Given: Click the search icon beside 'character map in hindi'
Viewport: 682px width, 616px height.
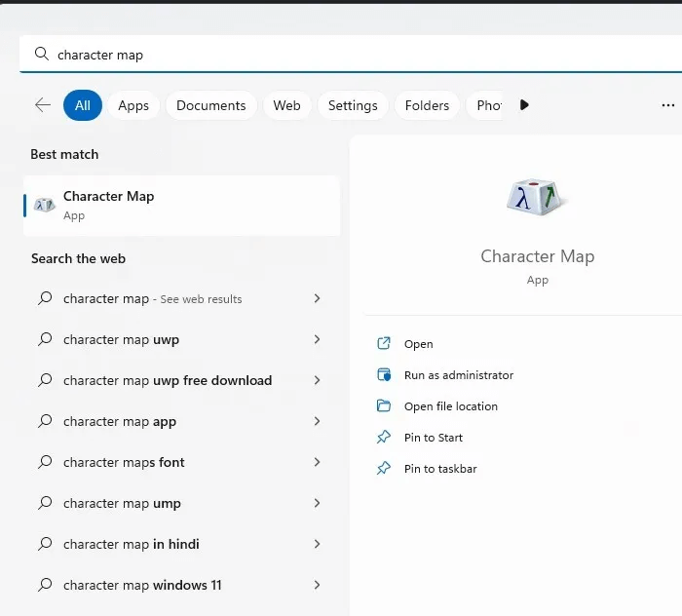Looking at the screenshot, I should pos(45,543).
